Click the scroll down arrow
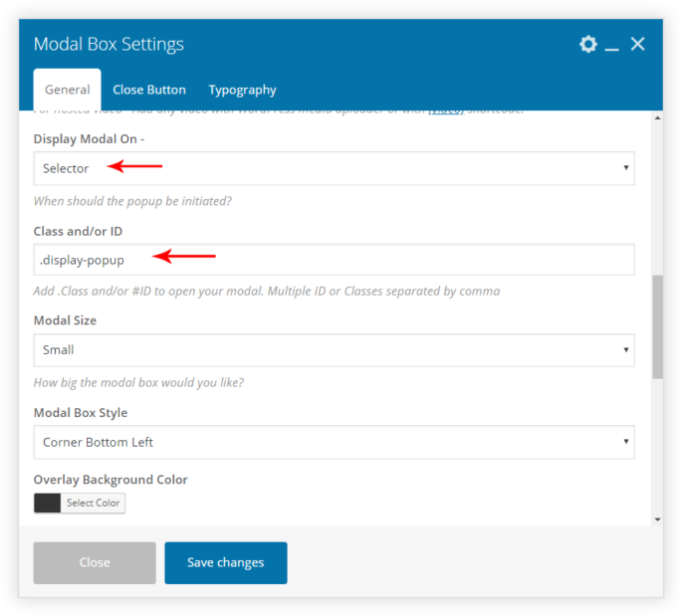Screen dimensions: 682x616 [657, 518]
